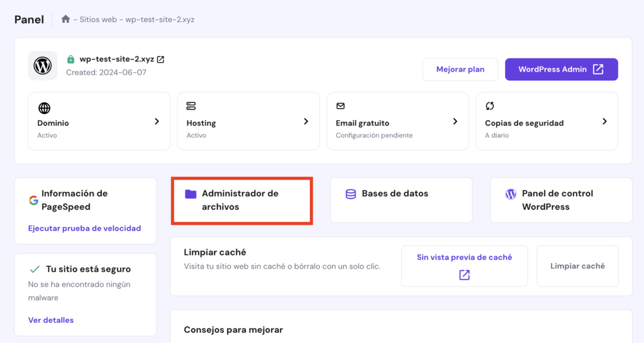
Task: Expand the Dominio card chevron
Action: point(157,121)
